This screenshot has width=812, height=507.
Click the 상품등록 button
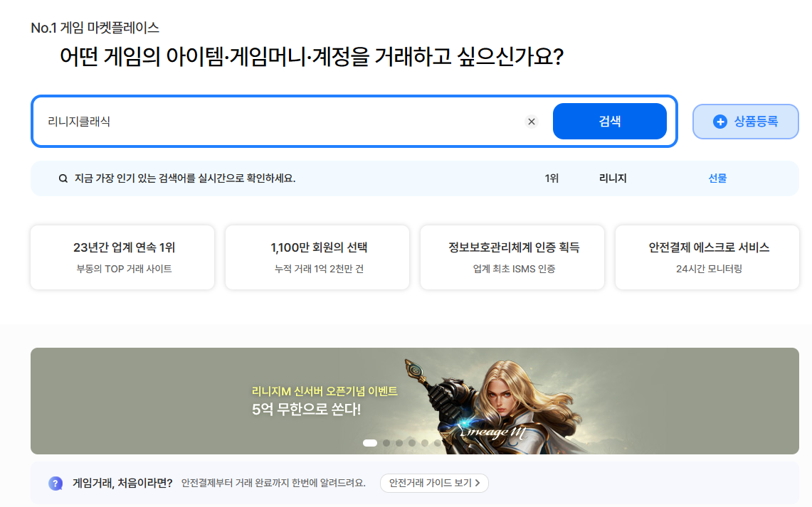tap(745, 122)
